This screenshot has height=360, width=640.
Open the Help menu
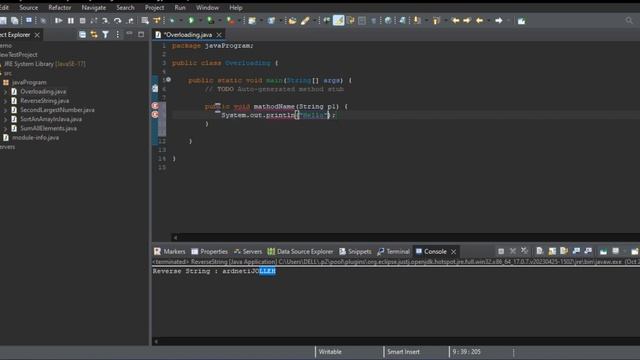pyautogui.click(x=236, y=7)
